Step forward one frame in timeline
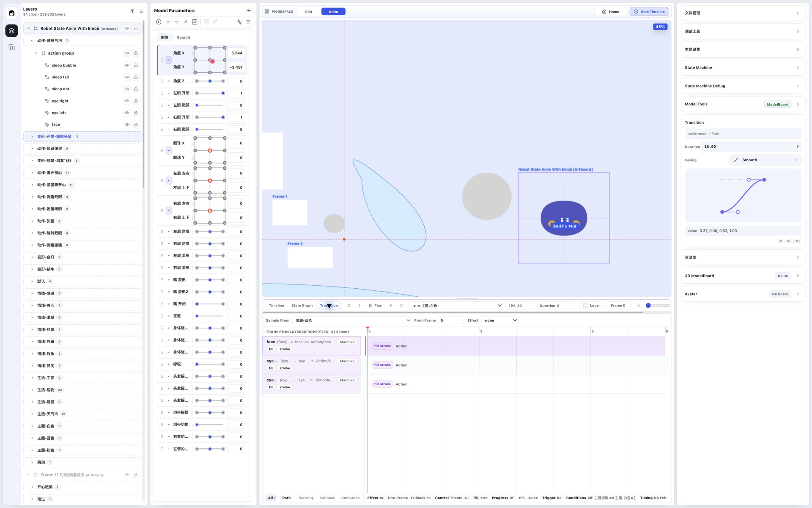Screen dimensions: 812x508 tap(391, 306)
